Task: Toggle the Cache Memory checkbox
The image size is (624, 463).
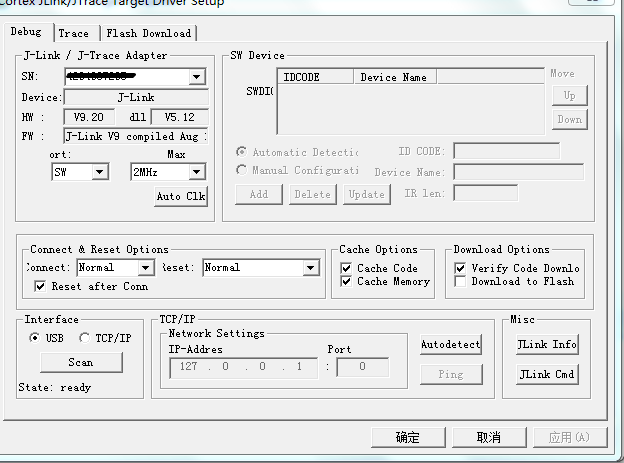Action: pyautogui.click(x=346, y=282)
